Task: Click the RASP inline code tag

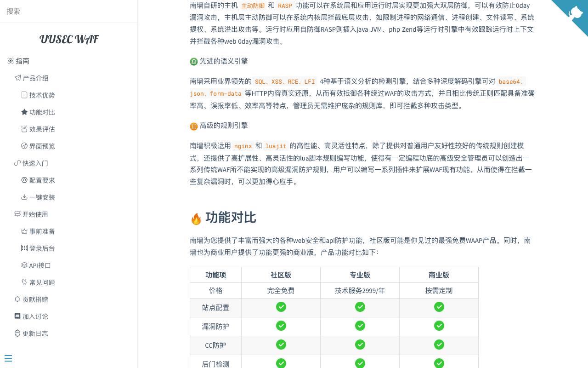Action: pos(285,6)
